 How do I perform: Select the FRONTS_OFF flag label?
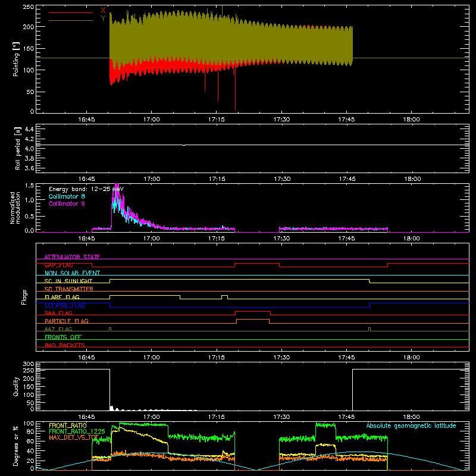pyautogui.click(x=63, y=337)
